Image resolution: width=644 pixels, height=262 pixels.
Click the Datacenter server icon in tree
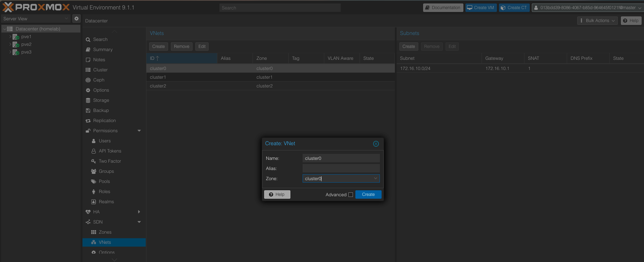click(10, 29)
